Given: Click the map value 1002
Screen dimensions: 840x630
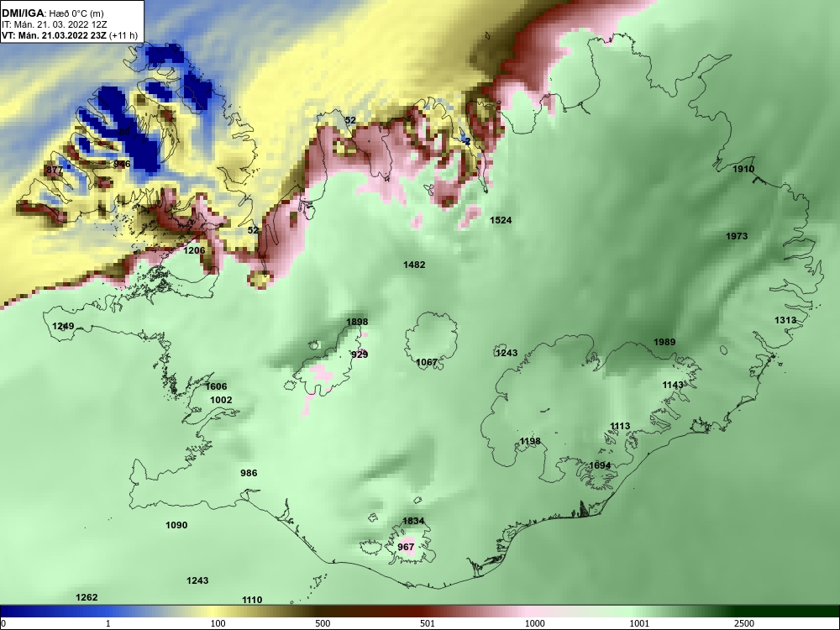Looking at the screenshot, I should (221, 400).
